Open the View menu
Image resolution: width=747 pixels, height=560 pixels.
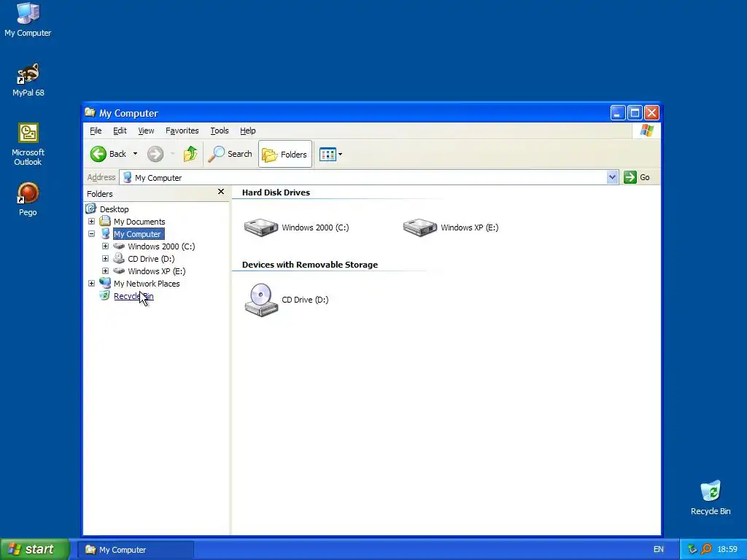[146, 131]
